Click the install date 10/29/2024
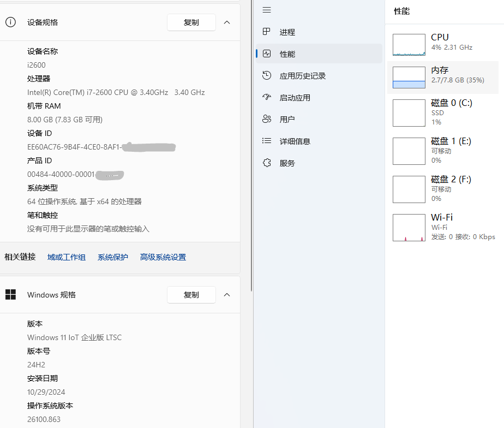Image resolution: width=504 pixels, height=428 pixels. 46,392
